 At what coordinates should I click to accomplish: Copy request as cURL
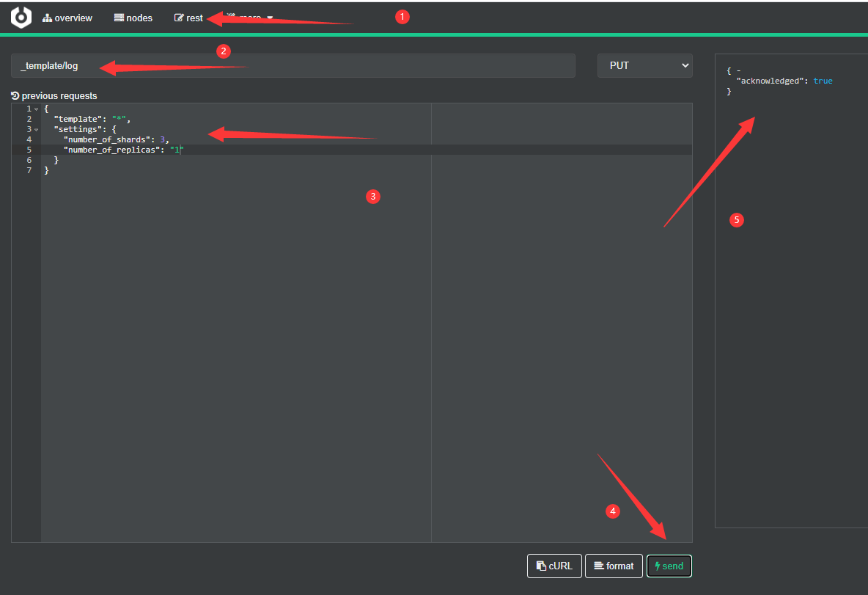(554, 566)
